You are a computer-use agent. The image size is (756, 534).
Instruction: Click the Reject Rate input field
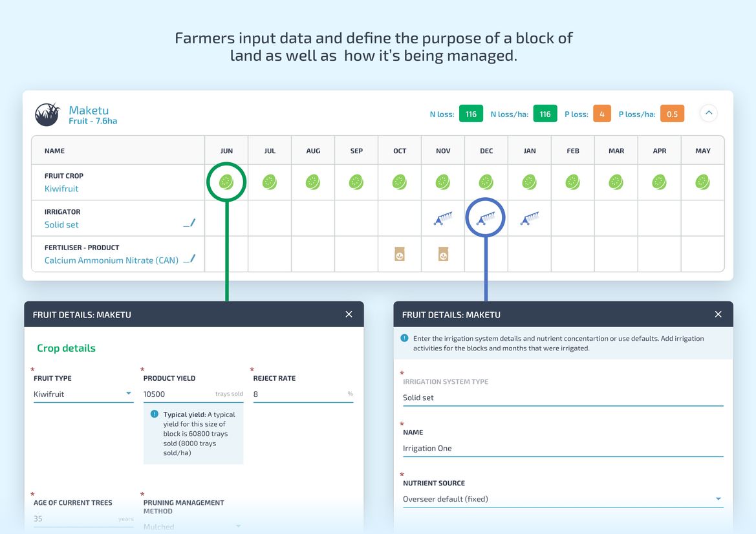tap(297, 394)
